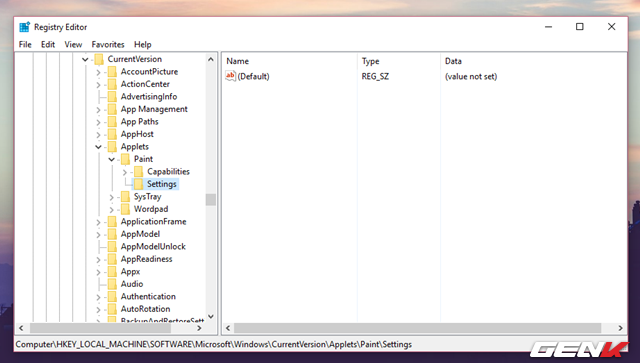Screen dimensions: 640x363
Task: Collapse the Paint key chevron
Action: click(111, 159)
